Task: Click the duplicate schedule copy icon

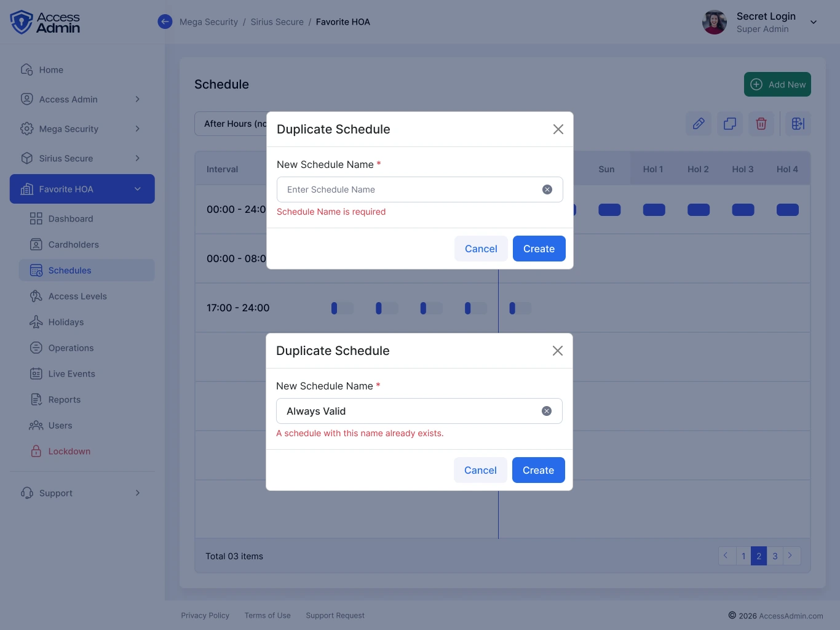Action: pyautogui.click(x=730, y=124)
